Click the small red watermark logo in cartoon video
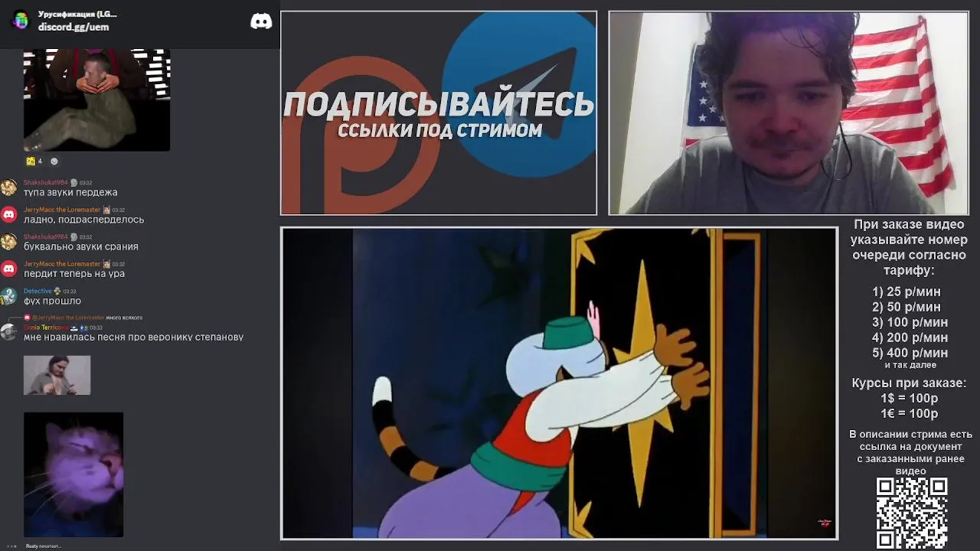Viewport: 980px width, 551px height. [825, 523]
